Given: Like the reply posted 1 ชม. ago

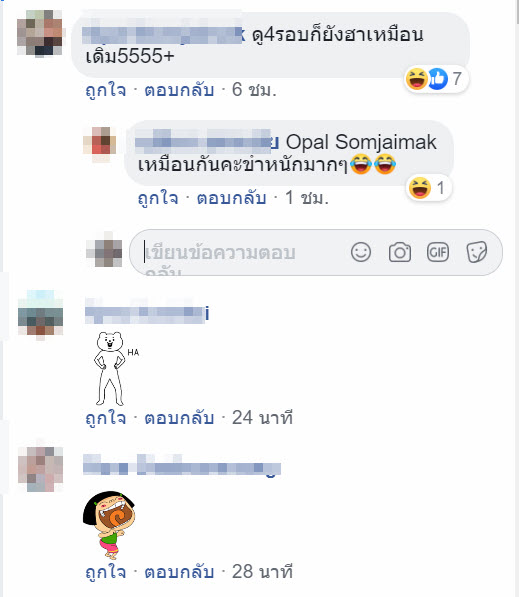Looking at the screenshot, I should [x=158, y=198].
